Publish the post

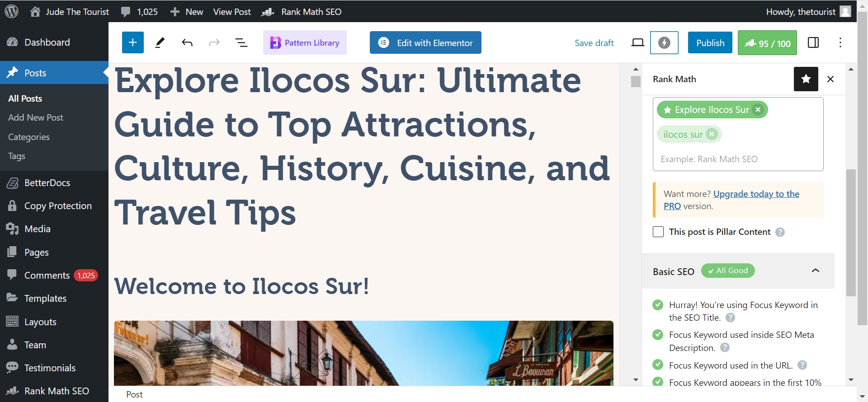pyautogui.click(x=710, y=42)
